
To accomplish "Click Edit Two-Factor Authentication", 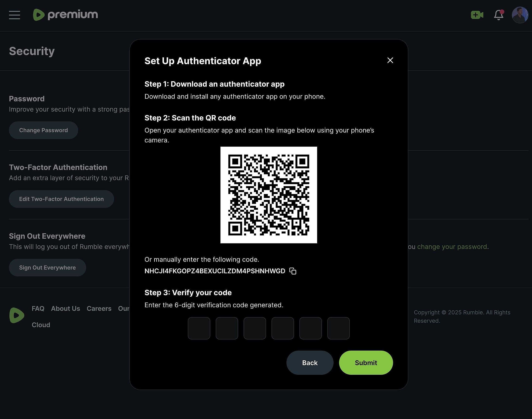I will pos(61,199).
